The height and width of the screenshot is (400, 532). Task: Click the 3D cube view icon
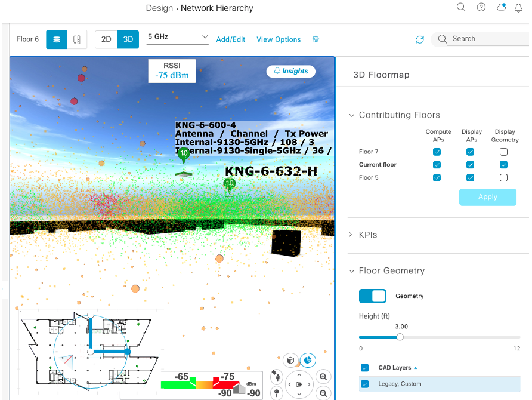coord(290,361)
